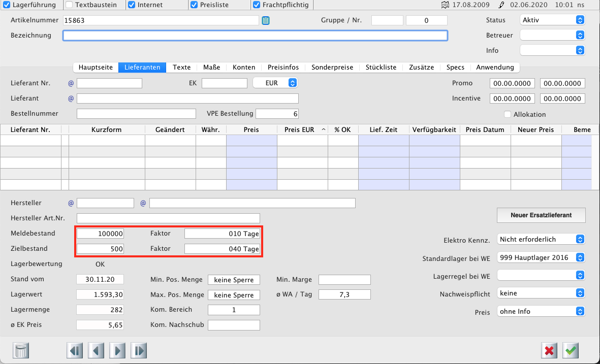Click into the Bezeichnung text field

tap(255, 36)
